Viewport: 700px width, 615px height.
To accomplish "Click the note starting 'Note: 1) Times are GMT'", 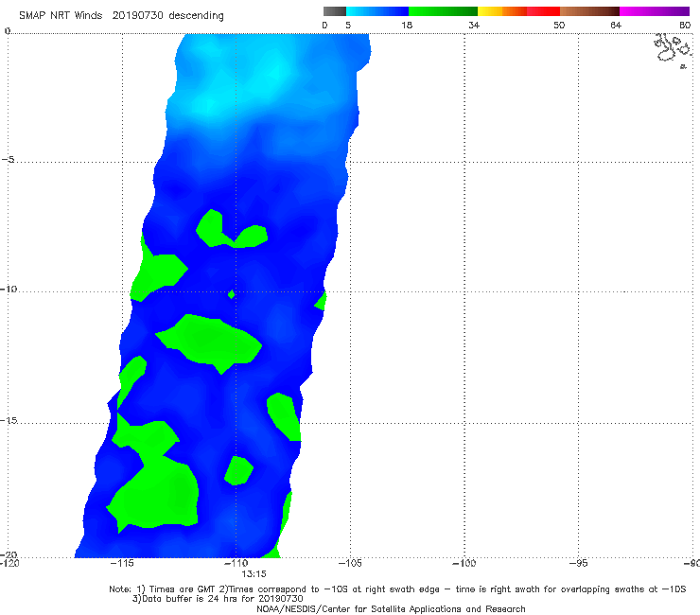I will [397, 589].
